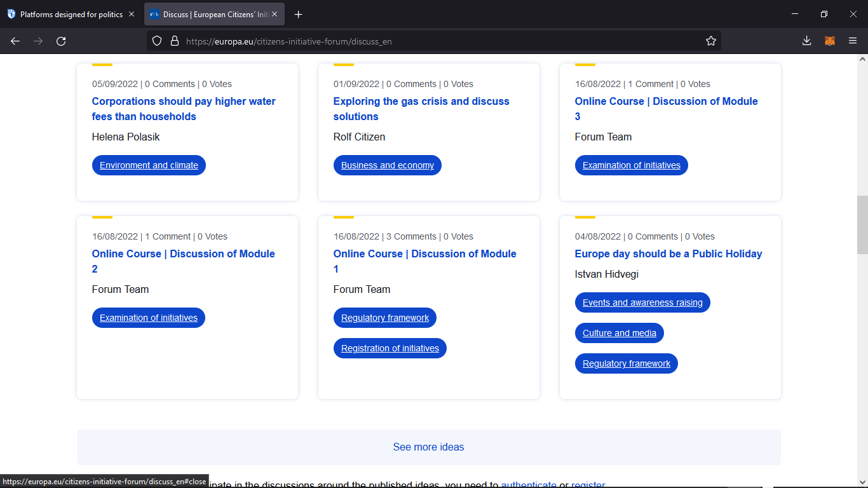Close the Discuss tab
The width and height of the screenshot is (868, 488).
click(x=275, y=14)
